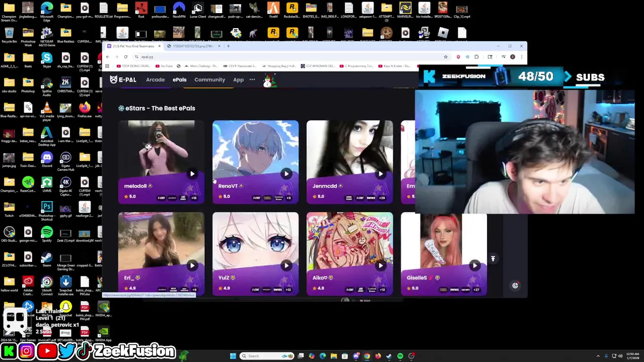Viewport: 644px width, 362px height.
Task: Select the Elgato Camera Hub icon
Action: click(x=65, y=161)
